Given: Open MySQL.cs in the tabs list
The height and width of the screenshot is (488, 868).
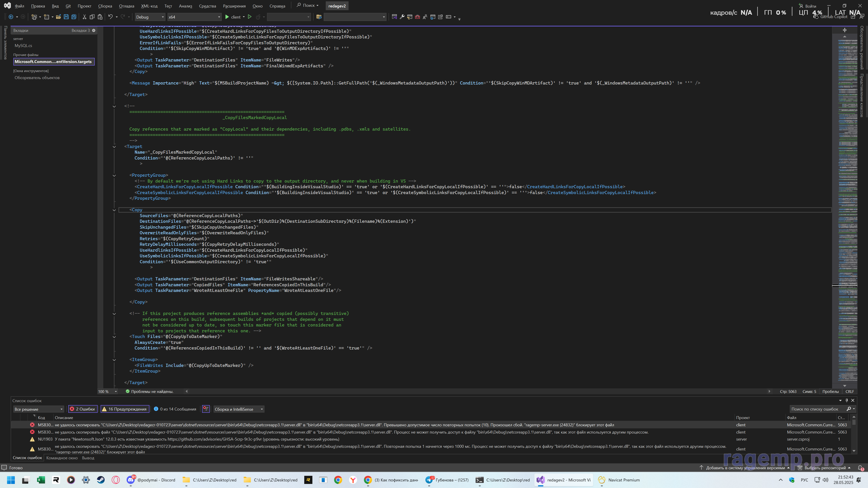Looking at the screenshot, I should [x=23, y=45].
